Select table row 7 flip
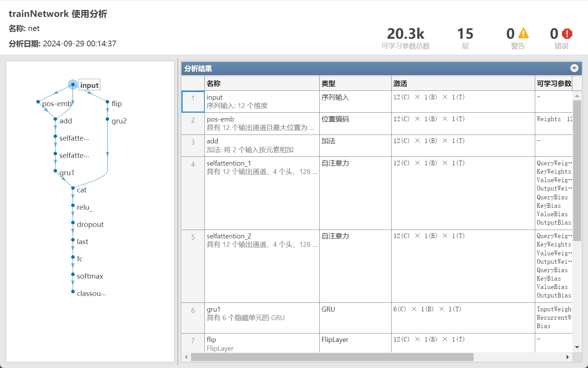Image resolution: width=588 pixels, height=368 pixels. click(x=377, y=343)
